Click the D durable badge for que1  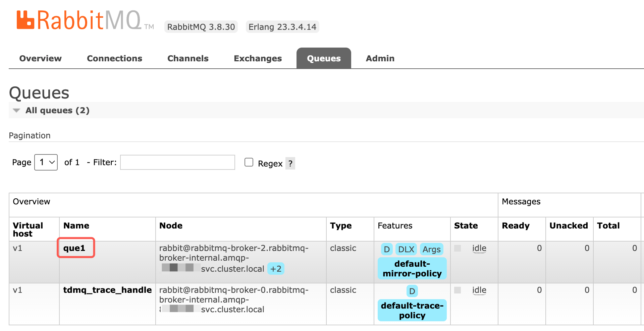(386, 249)
